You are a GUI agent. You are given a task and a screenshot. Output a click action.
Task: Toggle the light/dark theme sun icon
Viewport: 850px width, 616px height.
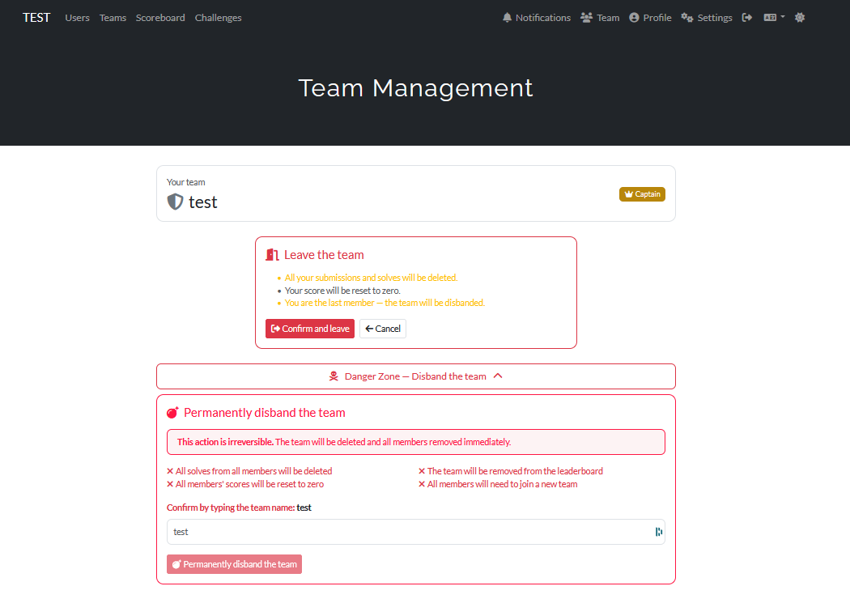tap(800, 18)
